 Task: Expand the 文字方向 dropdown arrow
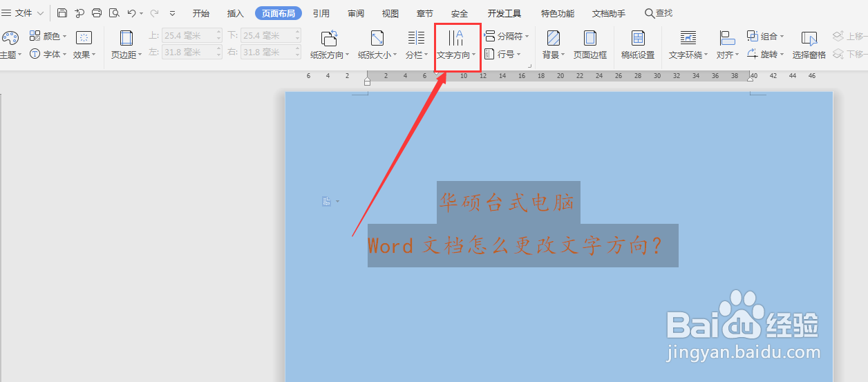pyautogui.click(x=474, y=55)
